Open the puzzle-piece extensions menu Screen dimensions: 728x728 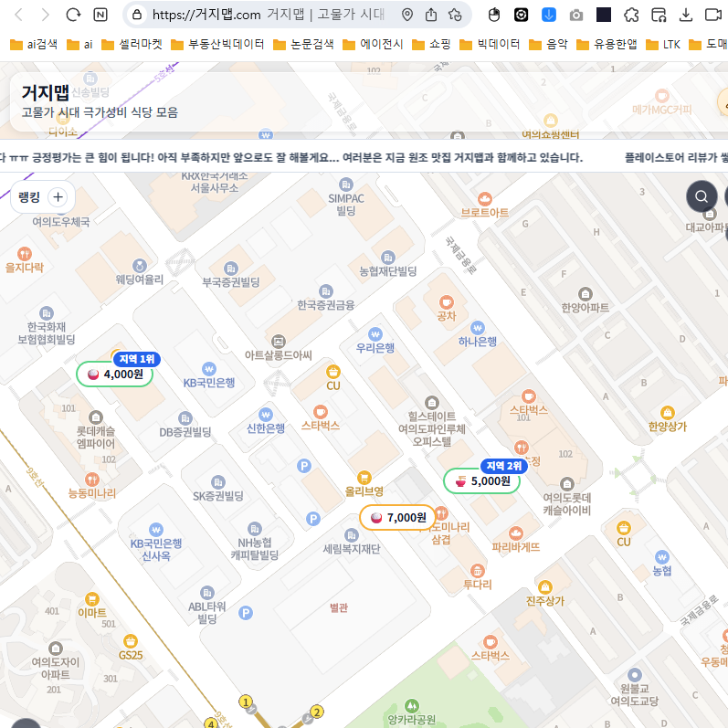pyautogui.click(x=631, y=15)
